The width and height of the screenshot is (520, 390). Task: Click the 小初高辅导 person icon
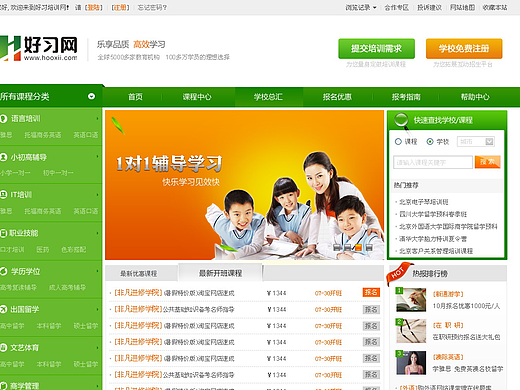click(x=3, y=157)
